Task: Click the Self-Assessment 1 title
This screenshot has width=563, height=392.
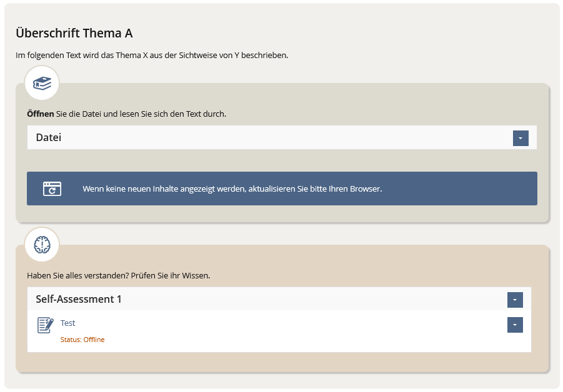Action: pos(79,299)
